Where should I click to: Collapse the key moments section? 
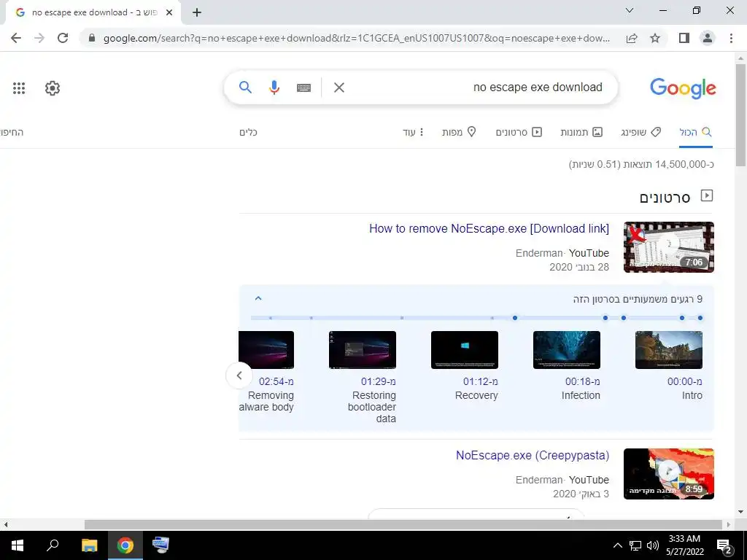coord(258,298)
